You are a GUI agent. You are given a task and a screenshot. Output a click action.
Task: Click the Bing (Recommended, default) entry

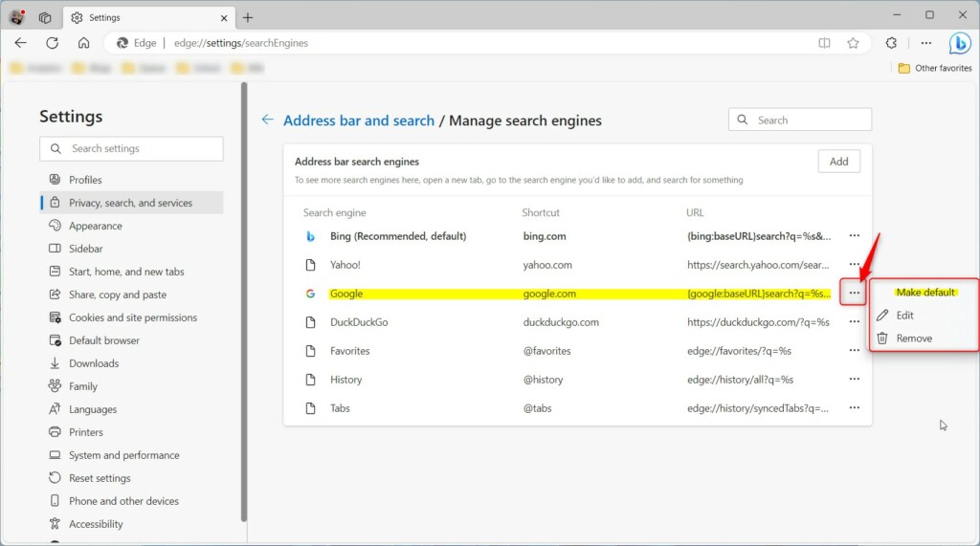point(398,236)
